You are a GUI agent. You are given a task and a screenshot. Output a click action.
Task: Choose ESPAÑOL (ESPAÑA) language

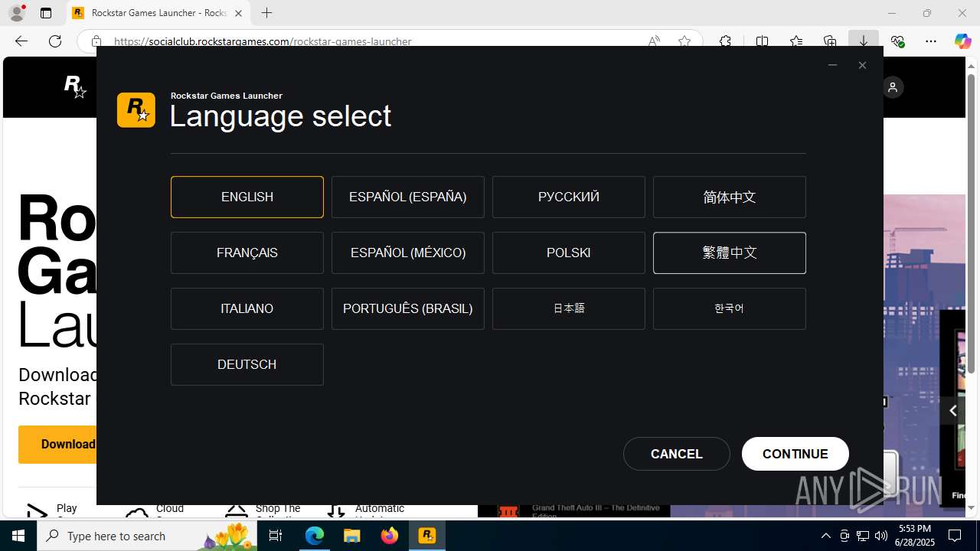(x=408, y=197)
